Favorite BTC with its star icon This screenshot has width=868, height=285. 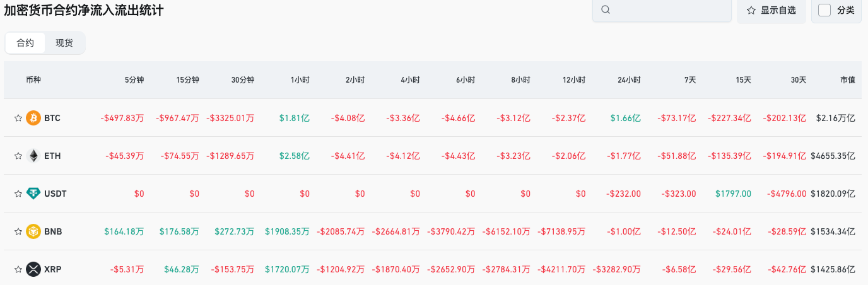coord(18,118)
